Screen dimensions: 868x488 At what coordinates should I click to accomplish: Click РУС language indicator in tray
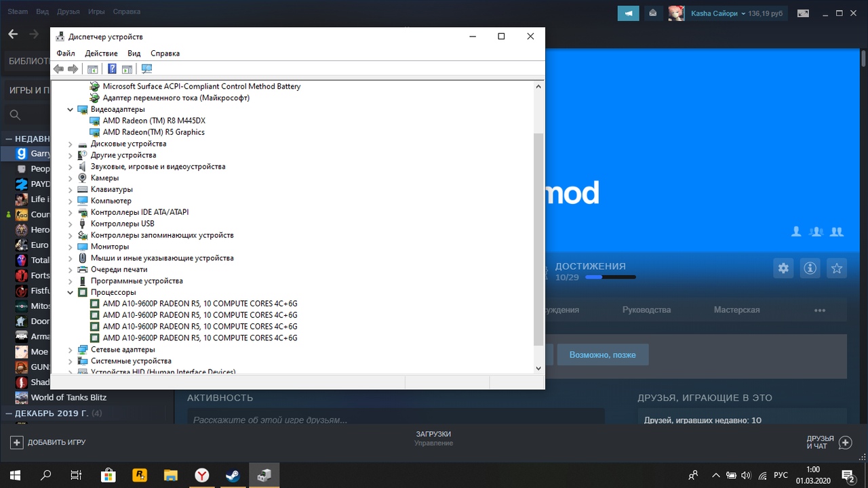point(781,476)
